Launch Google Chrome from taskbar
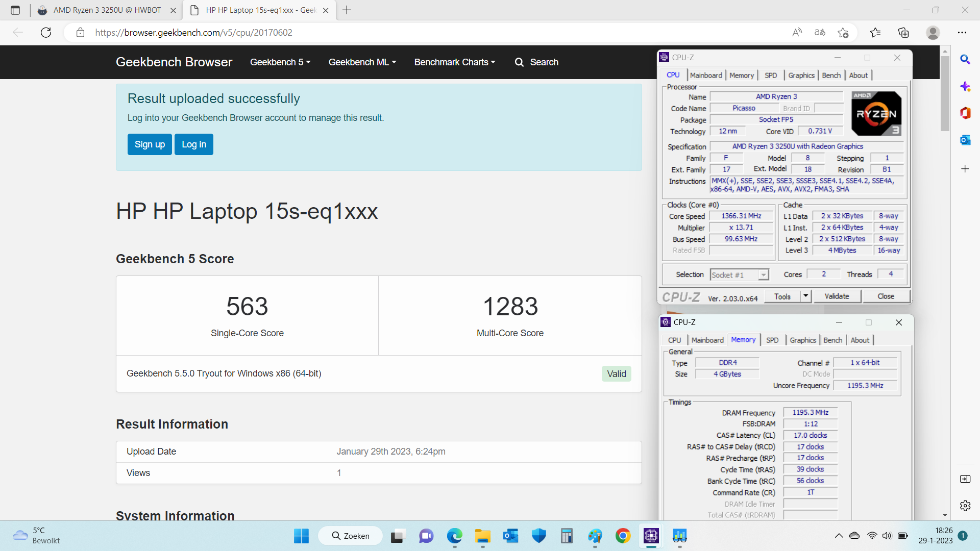 coord(623,536)
